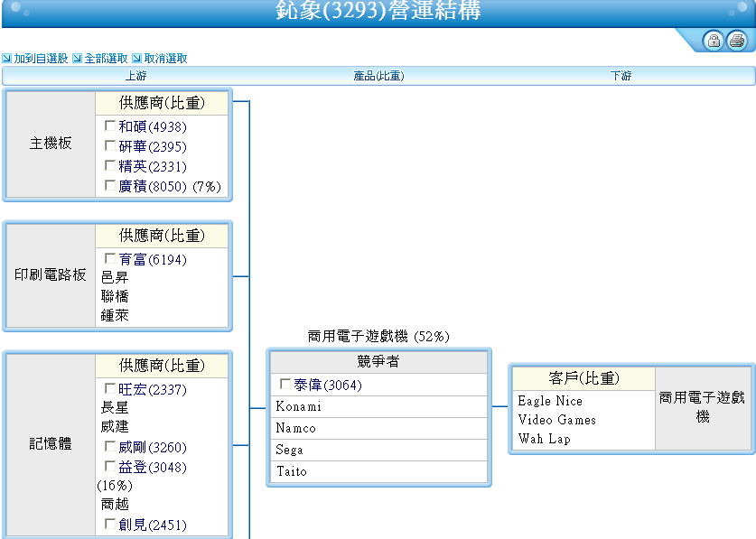Click the 邑昇 supplier text
This screenshot has height=539, width=756.
[115, 277]
